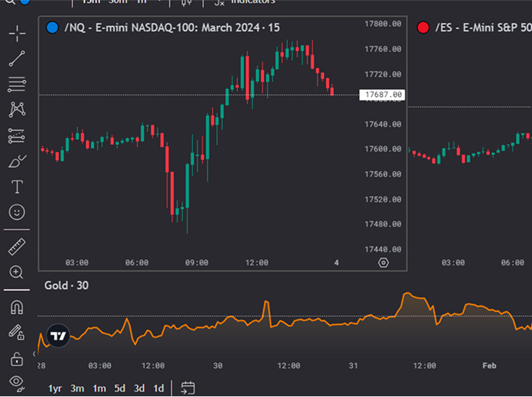Click the current price label 17687.00
This screenshot has width=532, height=397.
[x=382, y=95]
